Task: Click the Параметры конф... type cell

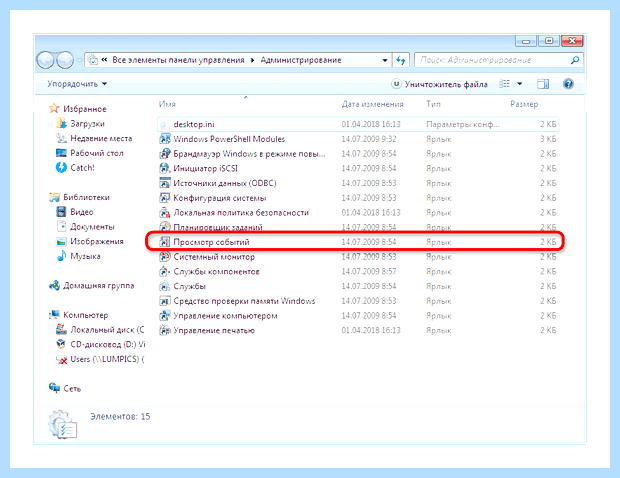Action: (463, 124)
